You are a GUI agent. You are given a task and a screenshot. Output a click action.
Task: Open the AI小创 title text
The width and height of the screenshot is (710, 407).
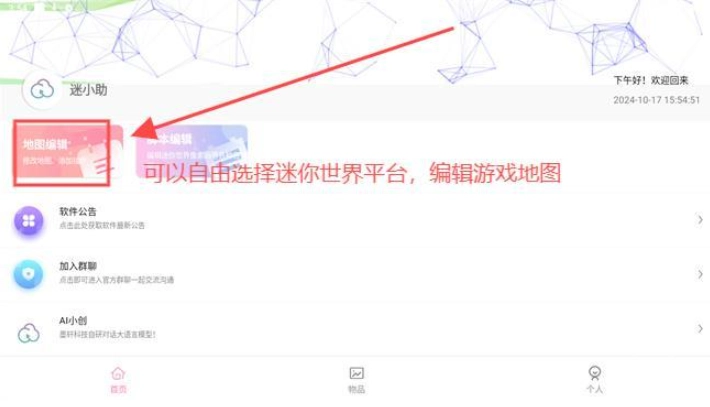pos(73,321)
